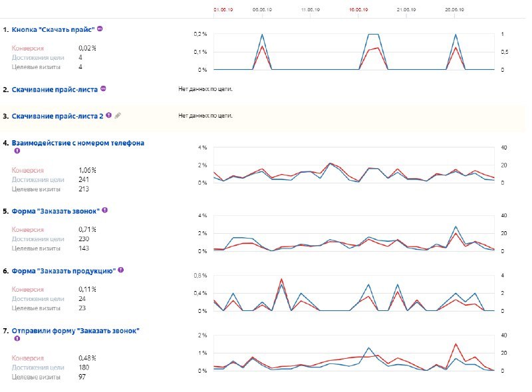Open Форма "Заказать звонок" goal link
Screen dimensions: 532x392
tap(56, 211)
